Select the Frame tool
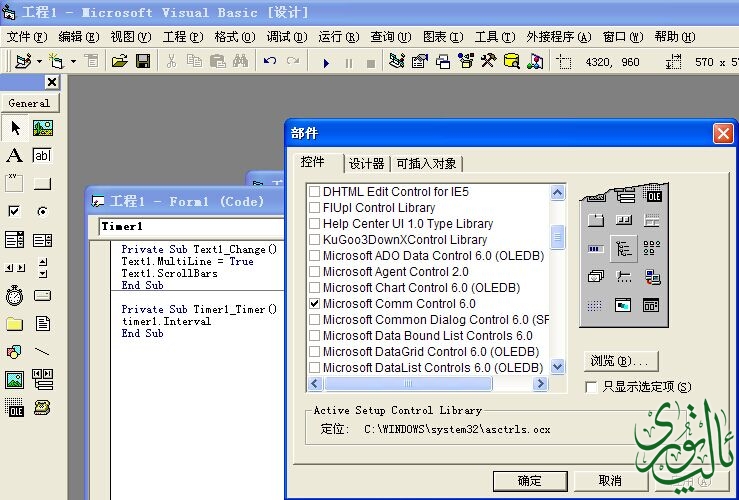Image resolution: width=739 pixels, height=500 pixels. click(x=15, y=183)
